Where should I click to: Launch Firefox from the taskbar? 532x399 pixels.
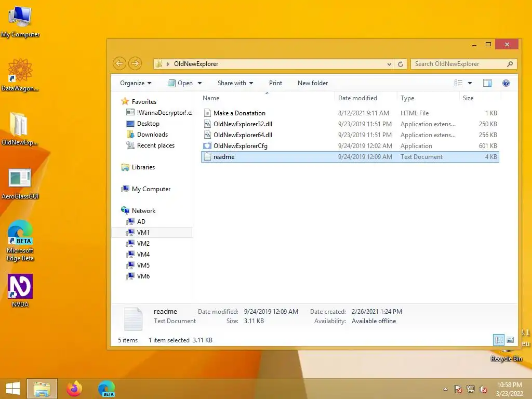coord(74,389)
